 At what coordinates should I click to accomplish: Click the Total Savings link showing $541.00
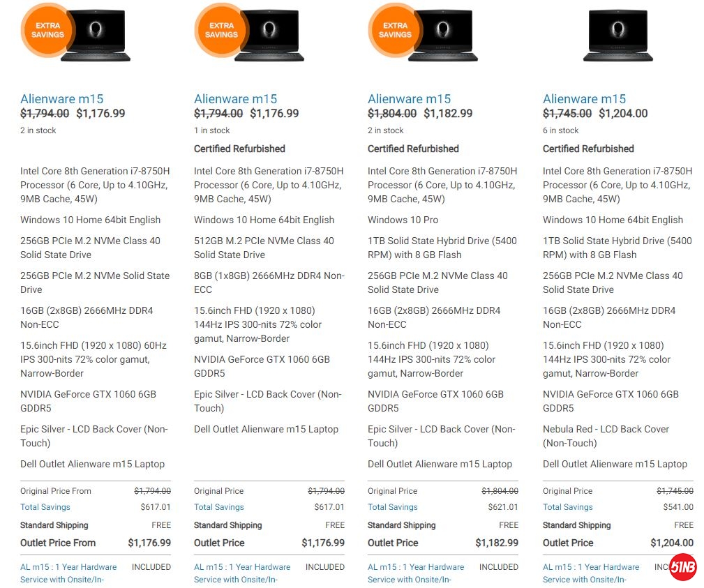click(x=568, y=507)
